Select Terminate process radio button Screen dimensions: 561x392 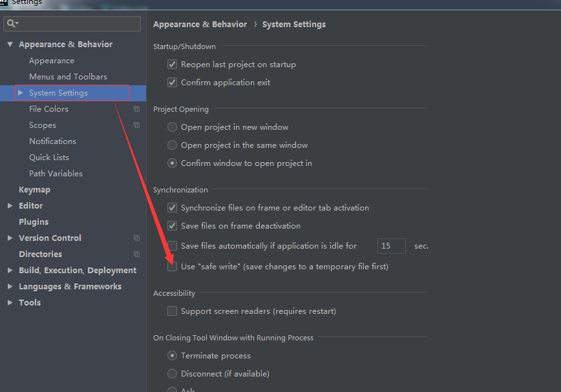pos(172,356)
